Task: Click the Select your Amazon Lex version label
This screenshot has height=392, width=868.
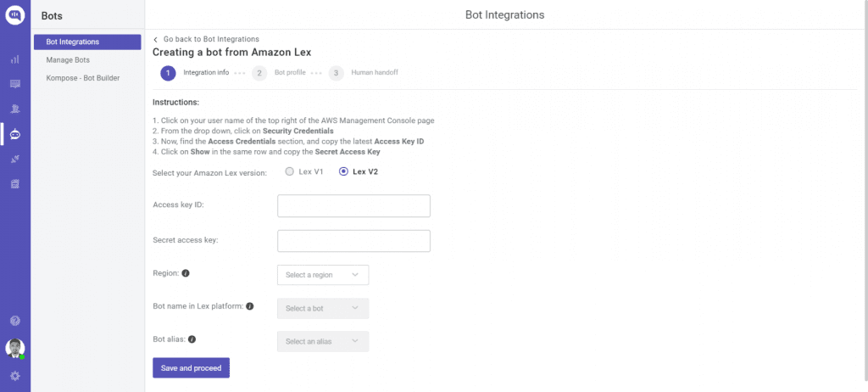Action: [210, 173]
